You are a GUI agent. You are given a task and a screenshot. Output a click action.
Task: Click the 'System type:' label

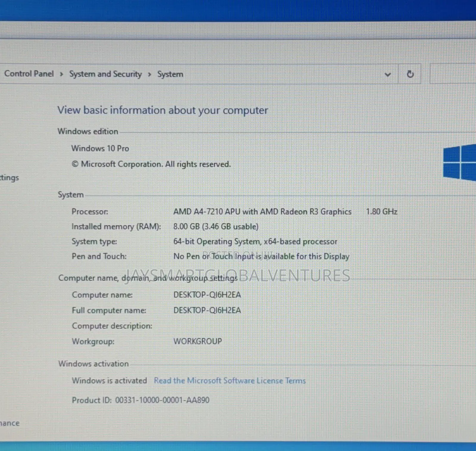pos(94,241)
